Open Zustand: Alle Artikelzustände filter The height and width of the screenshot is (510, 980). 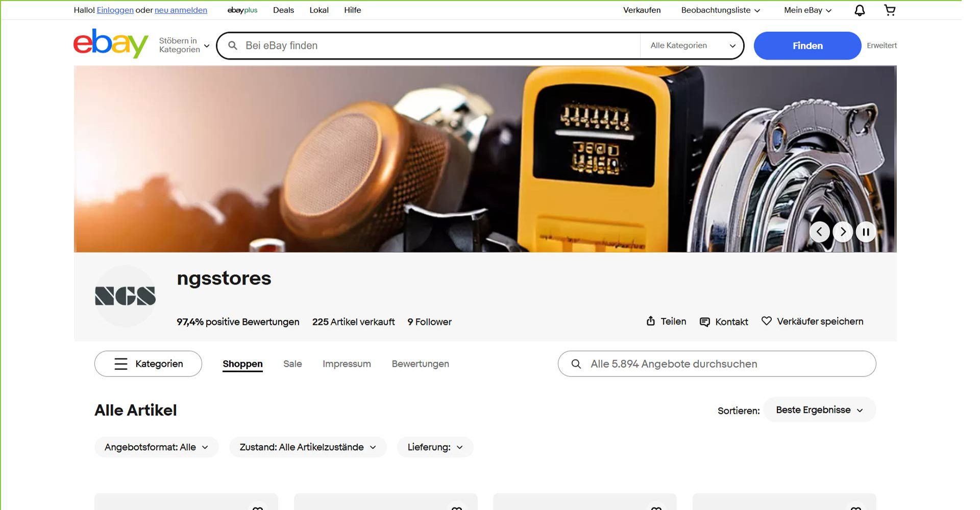tap(308, 447)
